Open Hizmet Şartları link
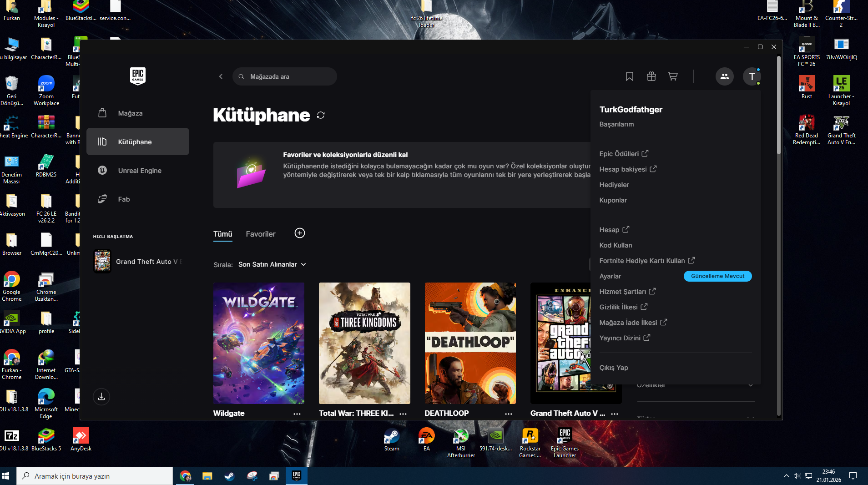Screen dimensions: 868x485 627,292
